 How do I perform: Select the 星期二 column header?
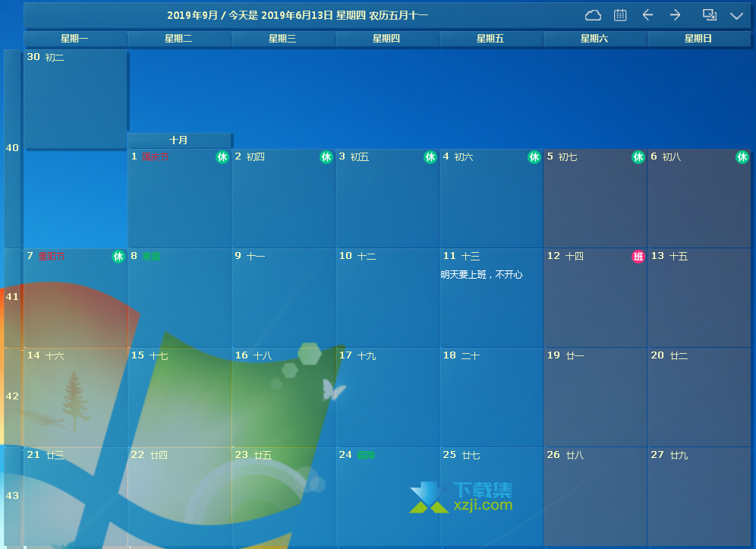179,39
